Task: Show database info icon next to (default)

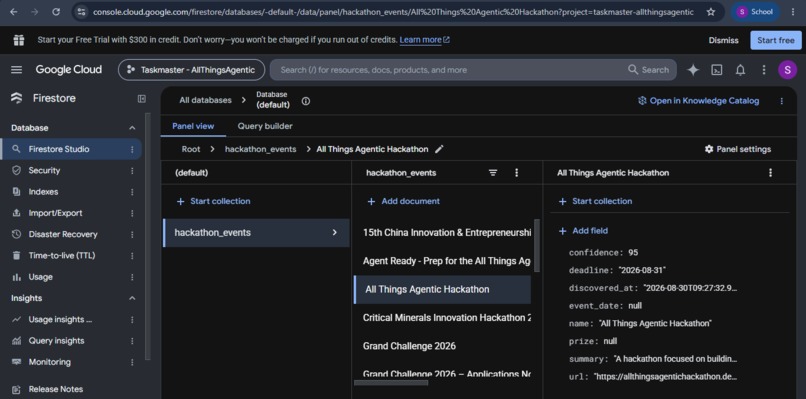Action: point(306,101)
